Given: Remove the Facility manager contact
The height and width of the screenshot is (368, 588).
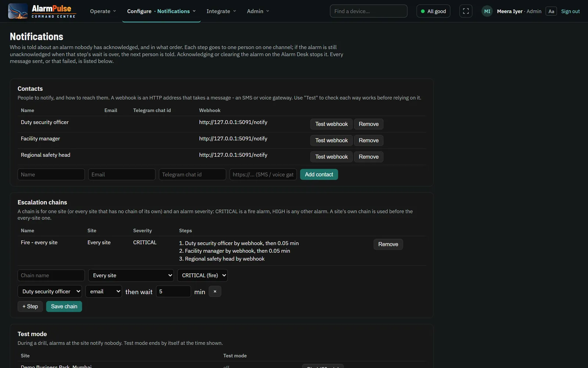Looking at the screenshot, I should [x=369, y=140].
